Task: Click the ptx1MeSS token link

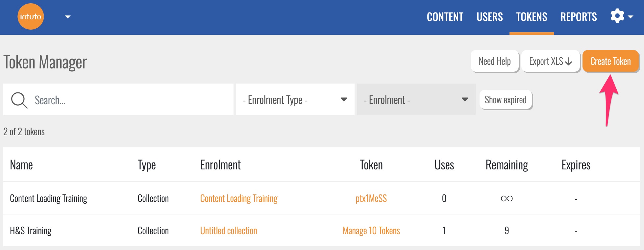Action: point(371,198)
